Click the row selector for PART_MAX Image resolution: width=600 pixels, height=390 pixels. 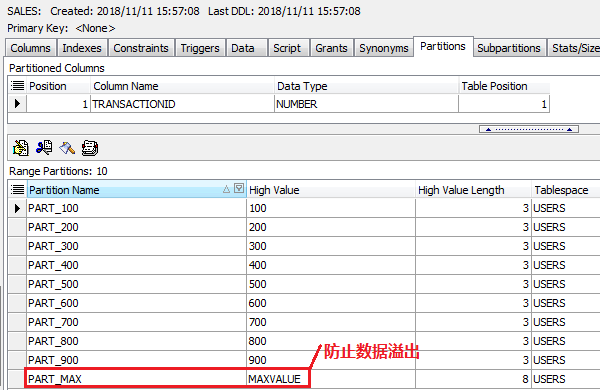[17, 379]
